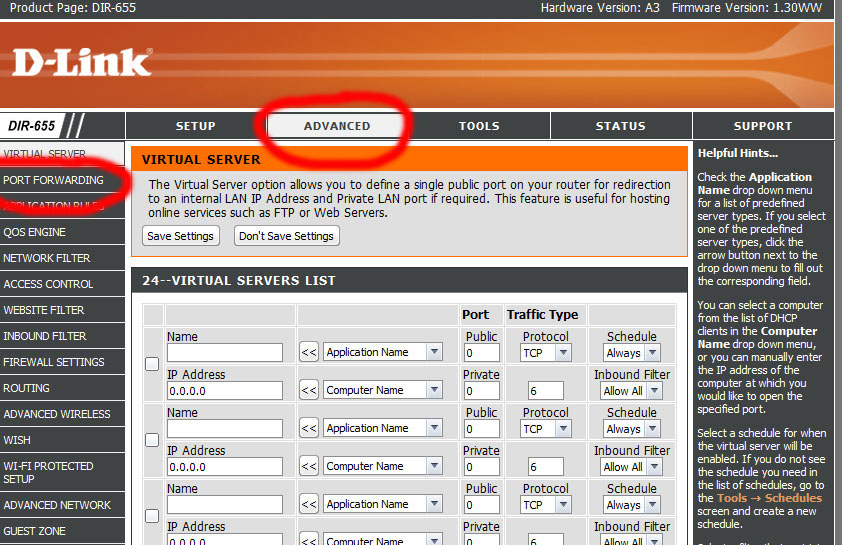Click the Save Settings button
Image resolution: width=842 pixels, height=545 pixels.
[180, 236]
